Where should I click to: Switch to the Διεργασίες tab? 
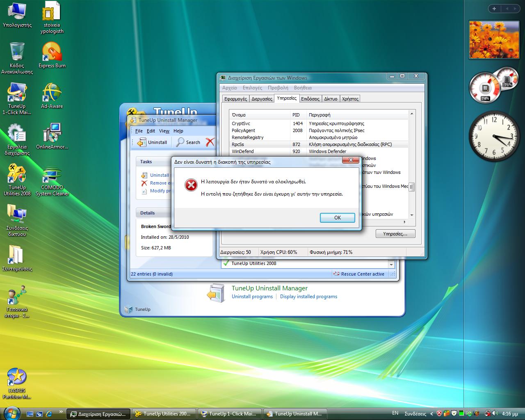(x=262, y=99)
